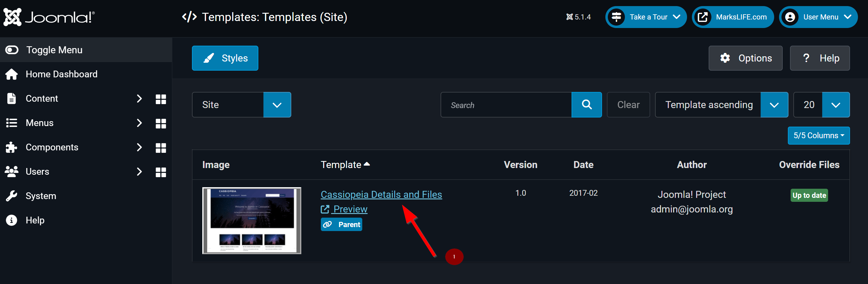868x284 pixels.
Task: Open the 5/5 Columns dropdown
Action: pyautogui.click(x=818, y=135)
